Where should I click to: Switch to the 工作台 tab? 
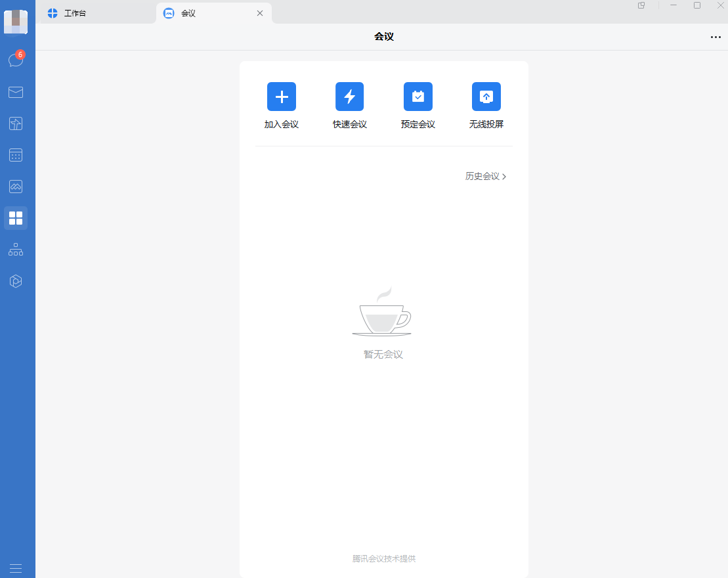coord(75,13)
